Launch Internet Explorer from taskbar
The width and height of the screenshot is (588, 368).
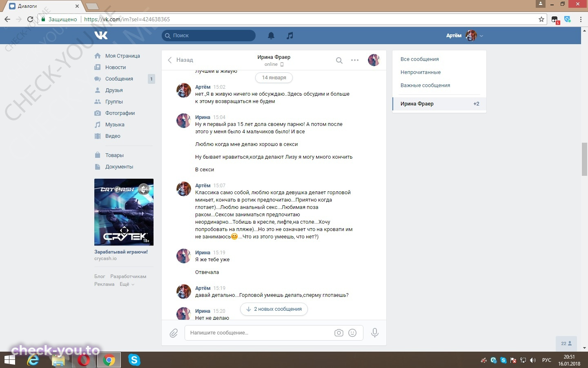(x=33, y=360)
